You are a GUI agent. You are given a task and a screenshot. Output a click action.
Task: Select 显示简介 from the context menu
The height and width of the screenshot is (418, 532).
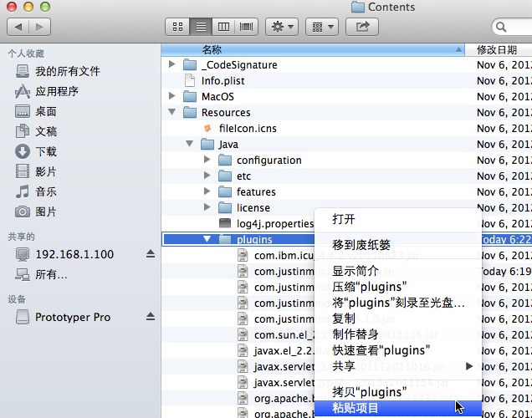coord(356,271)
